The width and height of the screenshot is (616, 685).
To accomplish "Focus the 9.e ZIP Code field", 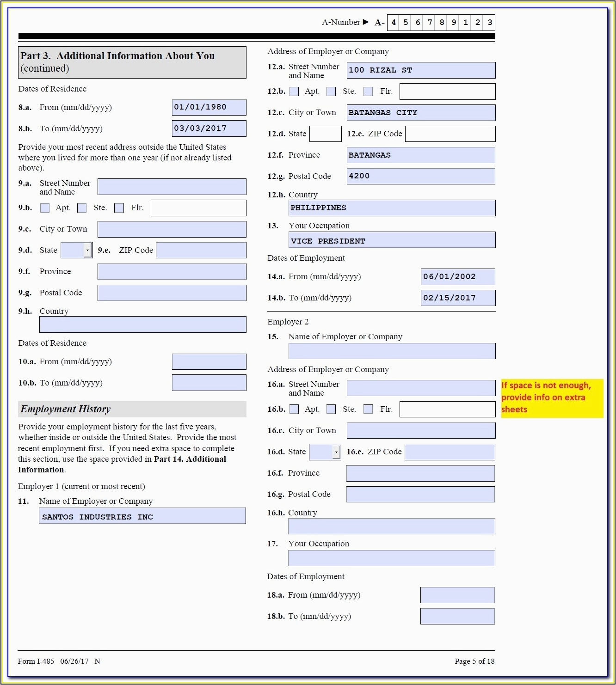I will click(x=201, y=251).
